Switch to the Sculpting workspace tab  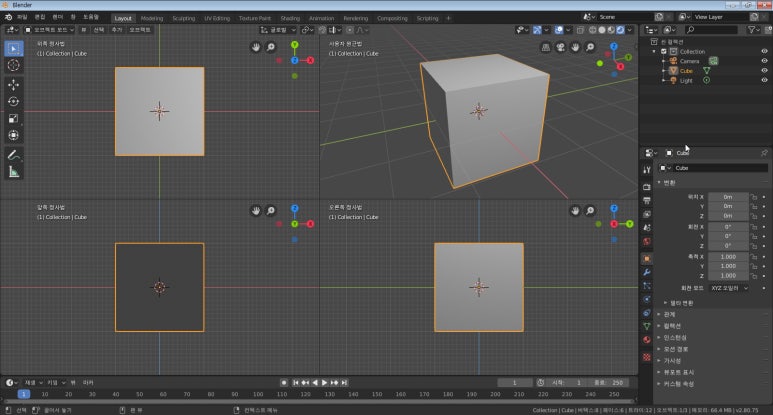pyautogui.click(x=183, y=18)
